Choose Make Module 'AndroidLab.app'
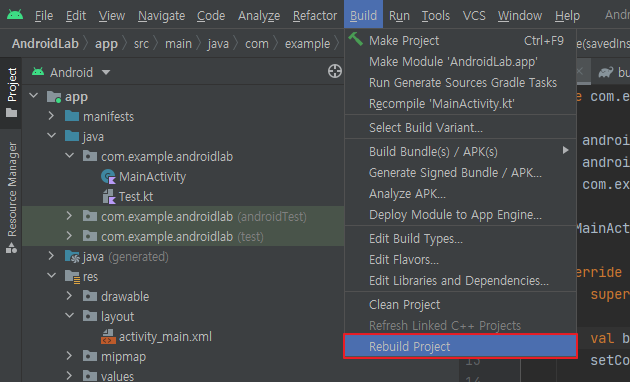This screenshot has height=382, width=630. coord(460,61)
